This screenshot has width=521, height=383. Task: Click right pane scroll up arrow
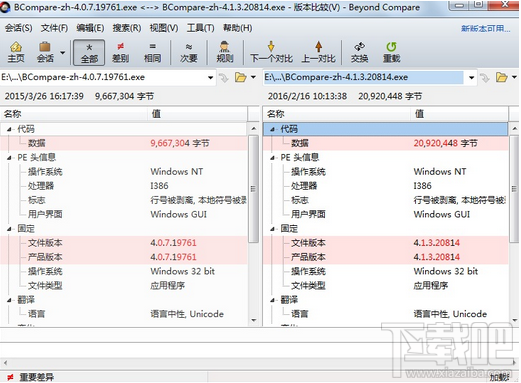point(515,129)
